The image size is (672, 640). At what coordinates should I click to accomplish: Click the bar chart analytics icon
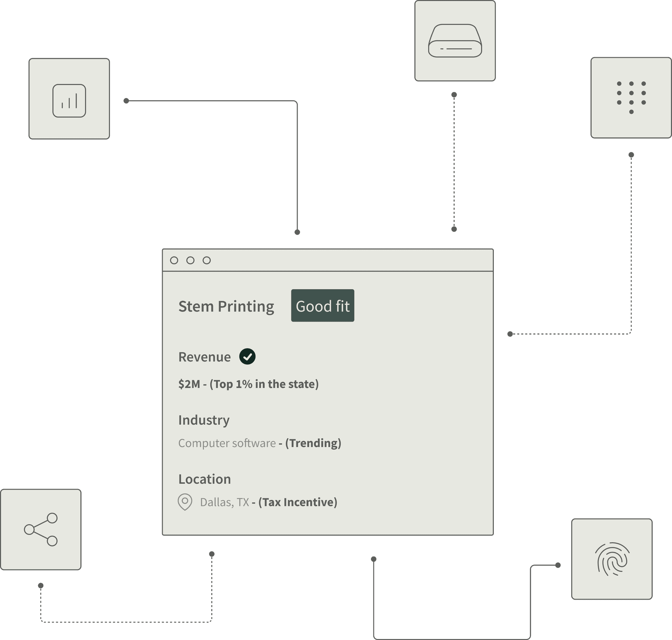69,101
